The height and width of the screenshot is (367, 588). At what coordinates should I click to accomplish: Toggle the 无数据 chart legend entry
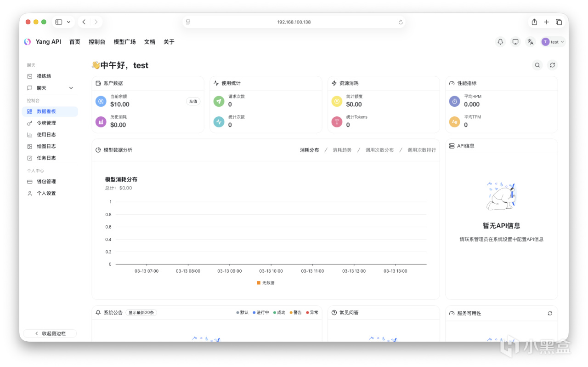point(266,283)
